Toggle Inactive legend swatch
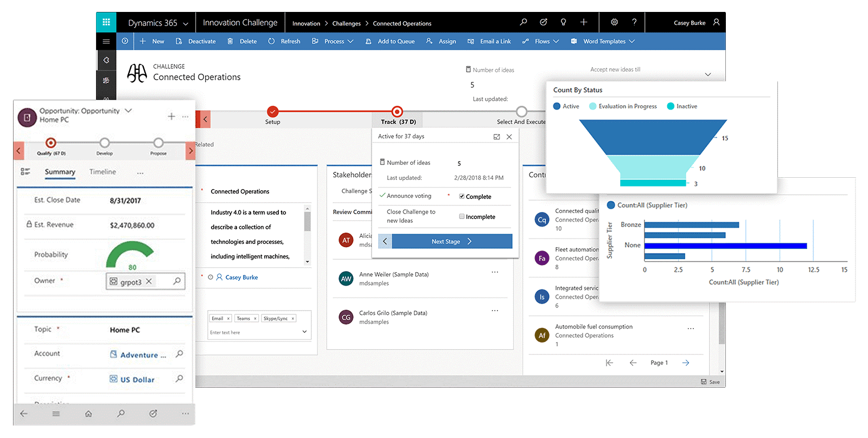Image resolution: width=868 pixels, height=438 pixels. tap(671, 106)
